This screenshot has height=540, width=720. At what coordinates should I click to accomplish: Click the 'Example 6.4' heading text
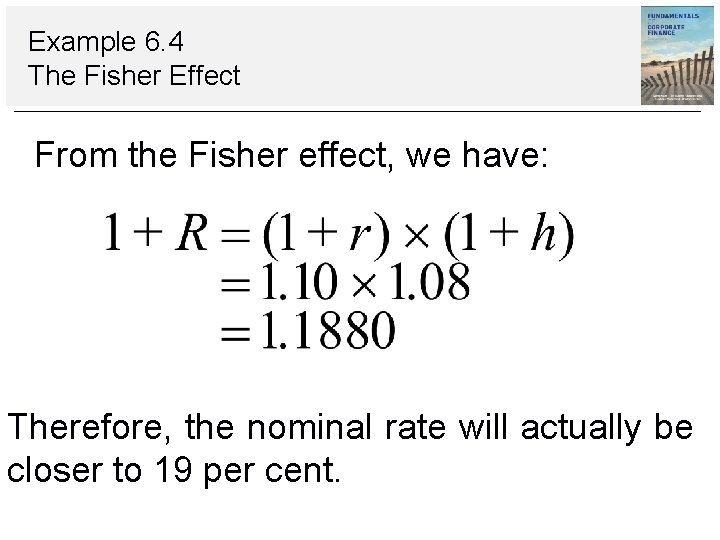click(106, 42)
